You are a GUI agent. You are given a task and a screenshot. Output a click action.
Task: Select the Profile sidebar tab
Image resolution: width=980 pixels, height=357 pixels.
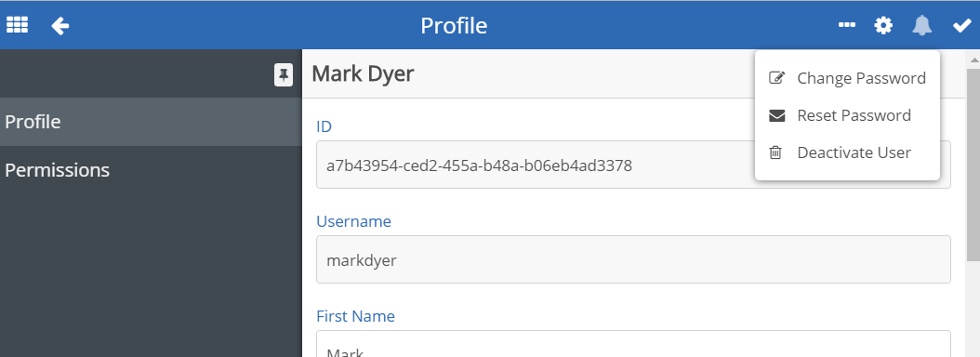coord(151,121)
